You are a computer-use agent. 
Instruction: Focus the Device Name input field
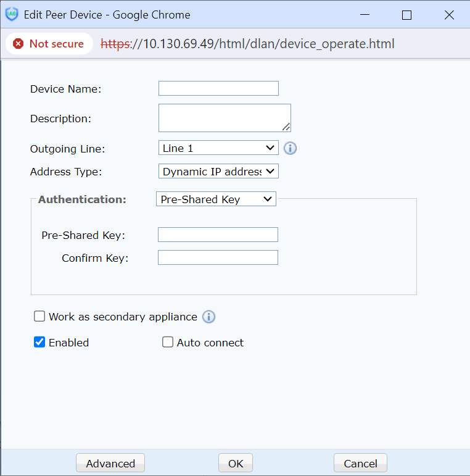pos(218,88)
